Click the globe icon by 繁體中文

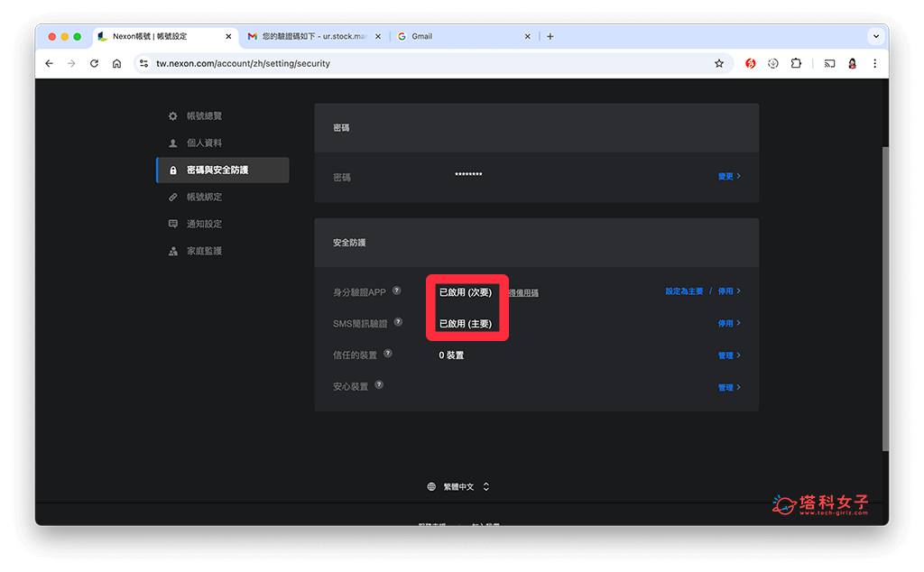[431, 486]
